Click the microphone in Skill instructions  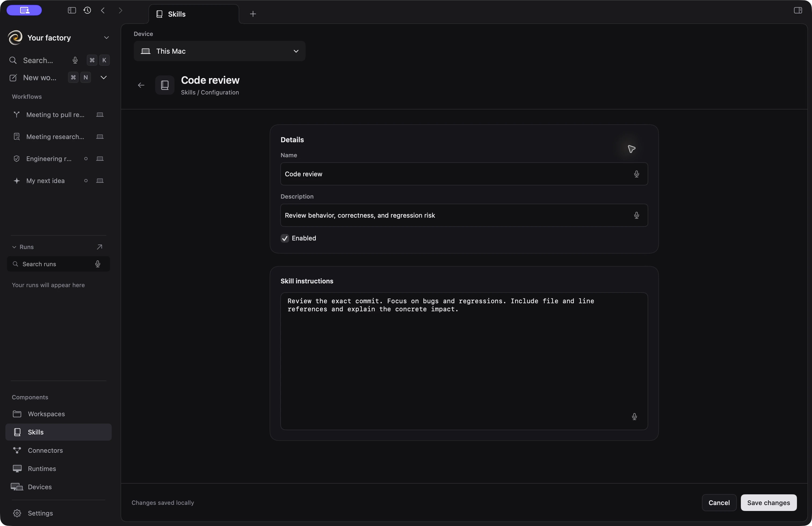634,417
